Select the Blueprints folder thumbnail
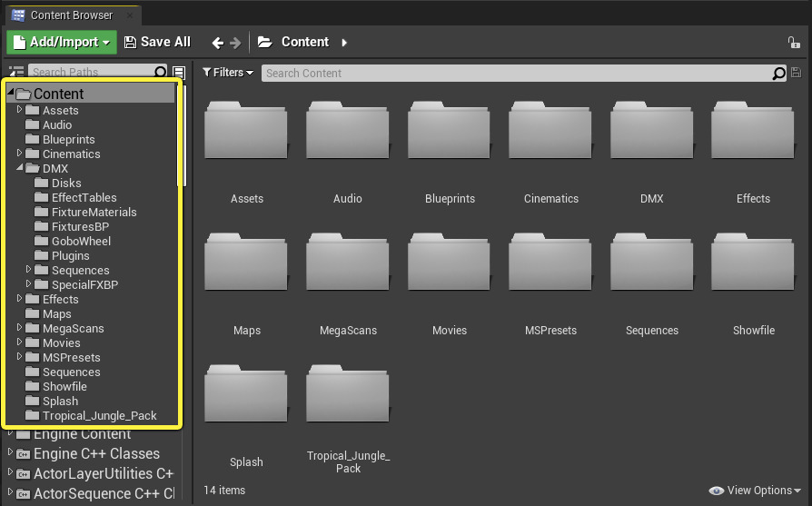812x506 pixels. click(449, 131)
